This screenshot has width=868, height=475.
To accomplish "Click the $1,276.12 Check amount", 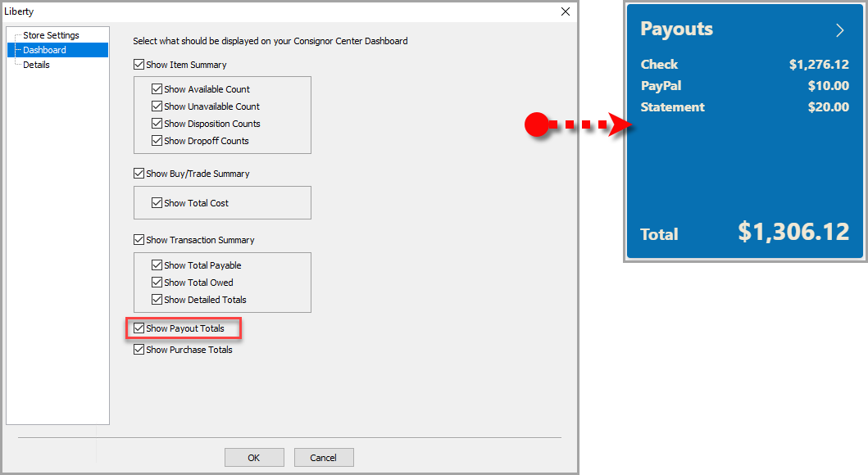I will click(819, 64).
